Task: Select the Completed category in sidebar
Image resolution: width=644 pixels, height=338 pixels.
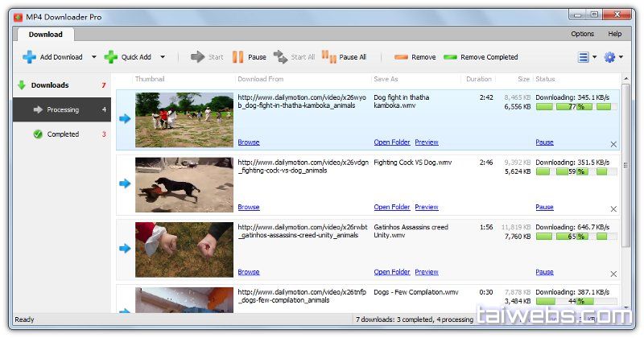Action: tap(62, 134)
